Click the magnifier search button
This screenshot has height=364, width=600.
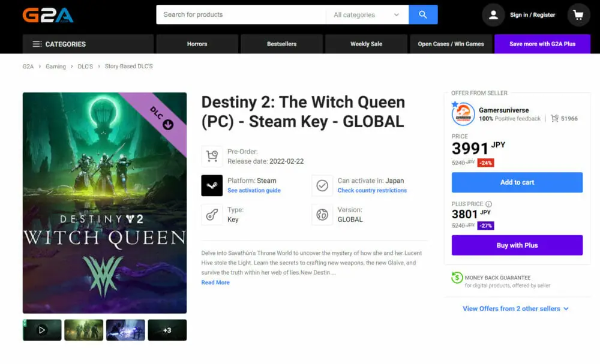click(423, 14)
